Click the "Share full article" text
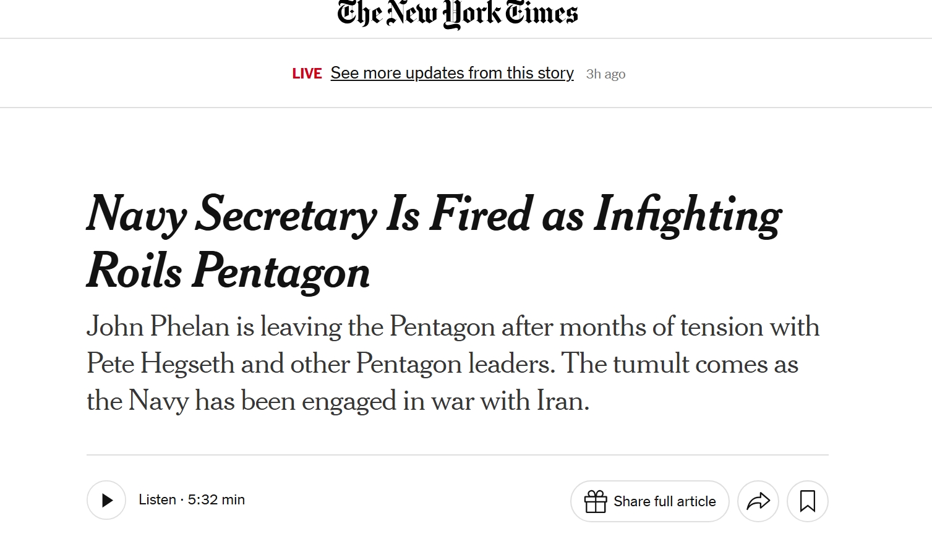The image size is (932, 560). (664, 501)
